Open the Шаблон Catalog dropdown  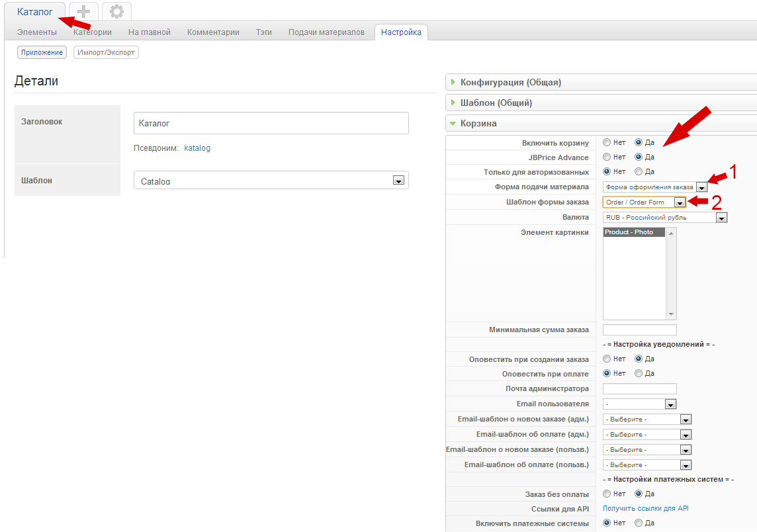point(271,181)
